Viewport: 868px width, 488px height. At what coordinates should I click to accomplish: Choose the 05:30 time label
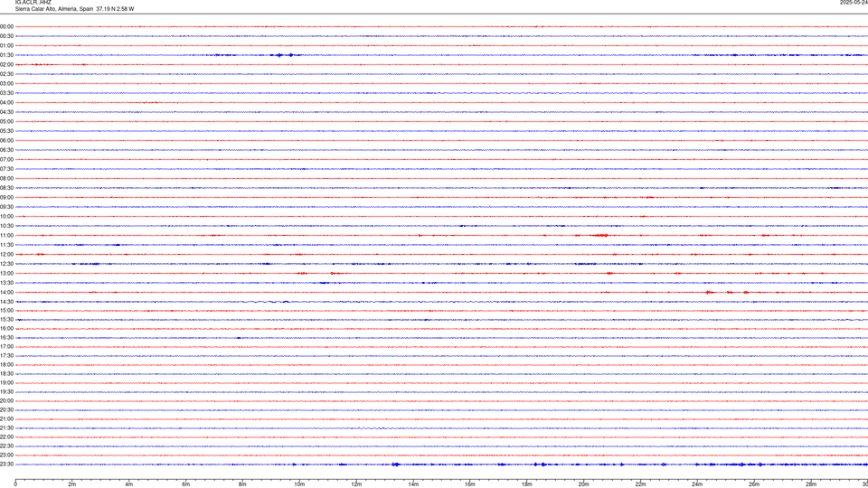[x=6, y=131]
